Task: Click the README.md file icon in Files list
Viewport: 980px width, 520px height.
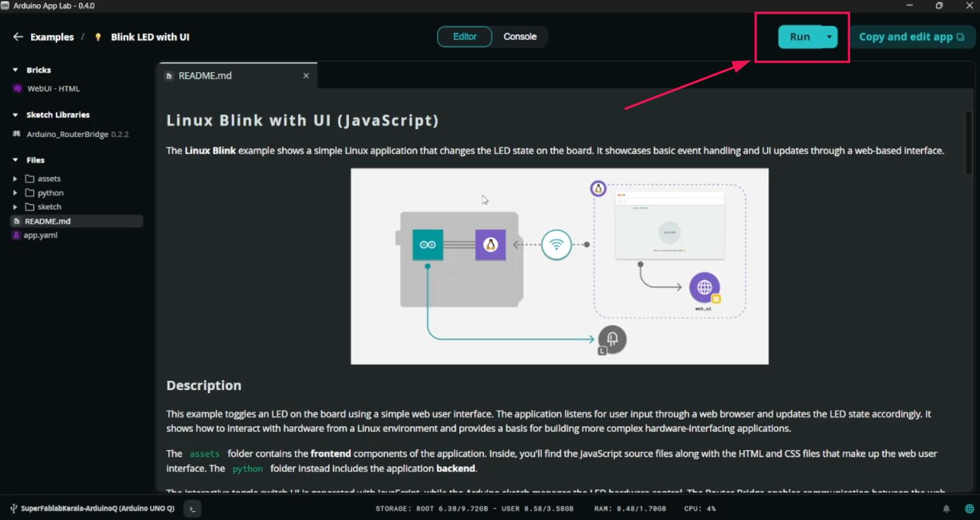Action: click(x=17, y=221)
